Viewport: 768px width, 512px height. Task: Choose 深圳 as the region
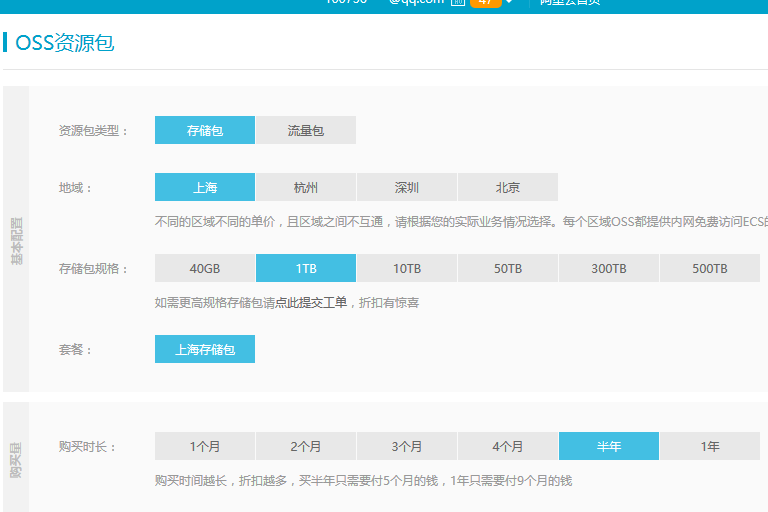coord(407,187)
